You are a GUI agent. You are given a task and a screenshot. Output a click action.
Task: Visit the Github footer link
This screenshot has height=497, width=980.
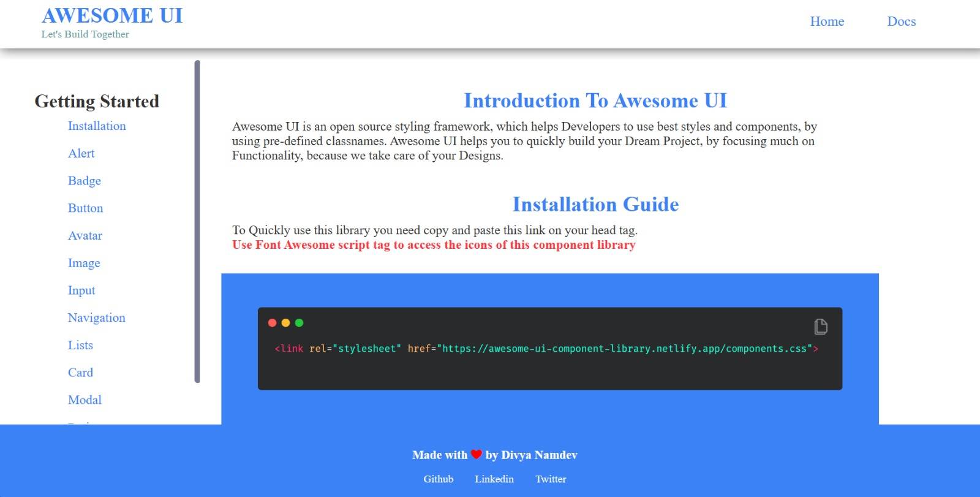(x=439, y=479)
